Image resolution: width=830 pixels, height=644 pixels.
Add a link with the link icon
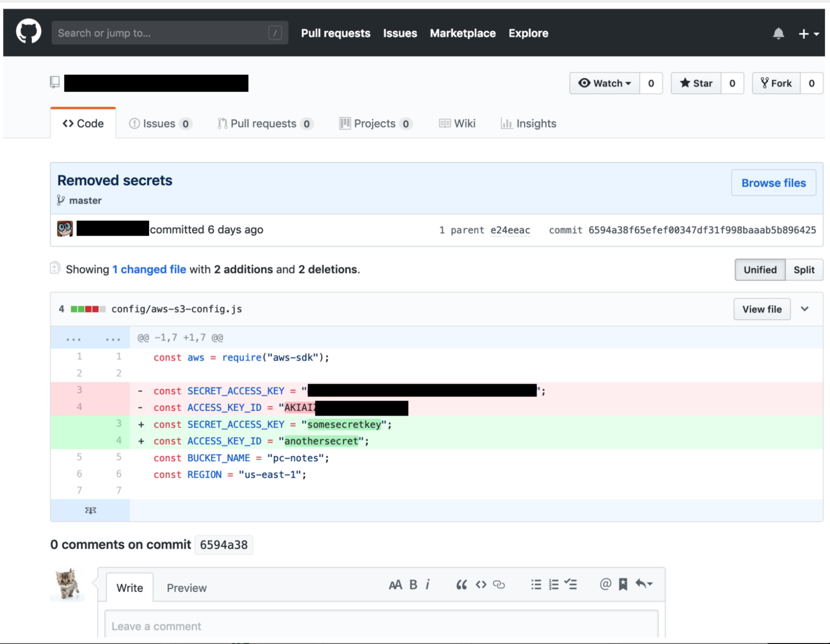tap(499, 584)
